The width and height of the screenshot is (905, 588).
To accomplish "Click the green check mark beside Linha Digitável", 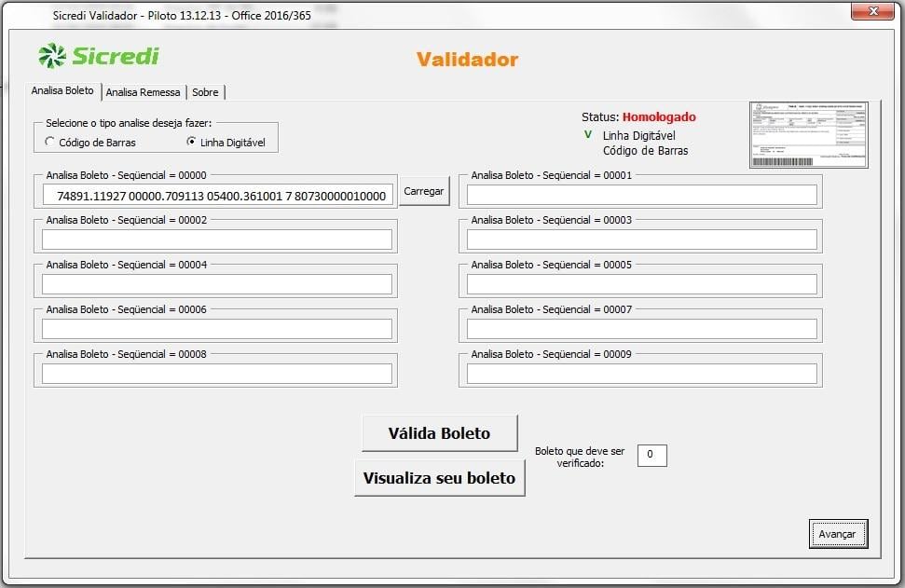I will [588, 134].
